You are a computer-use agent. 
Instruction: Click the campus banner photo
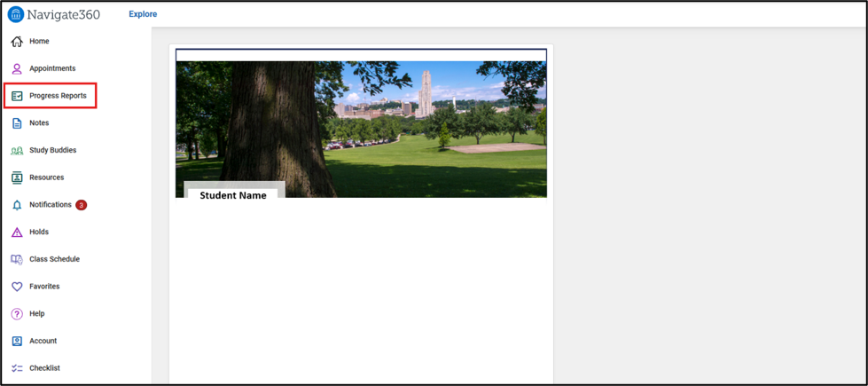point(361,129)
